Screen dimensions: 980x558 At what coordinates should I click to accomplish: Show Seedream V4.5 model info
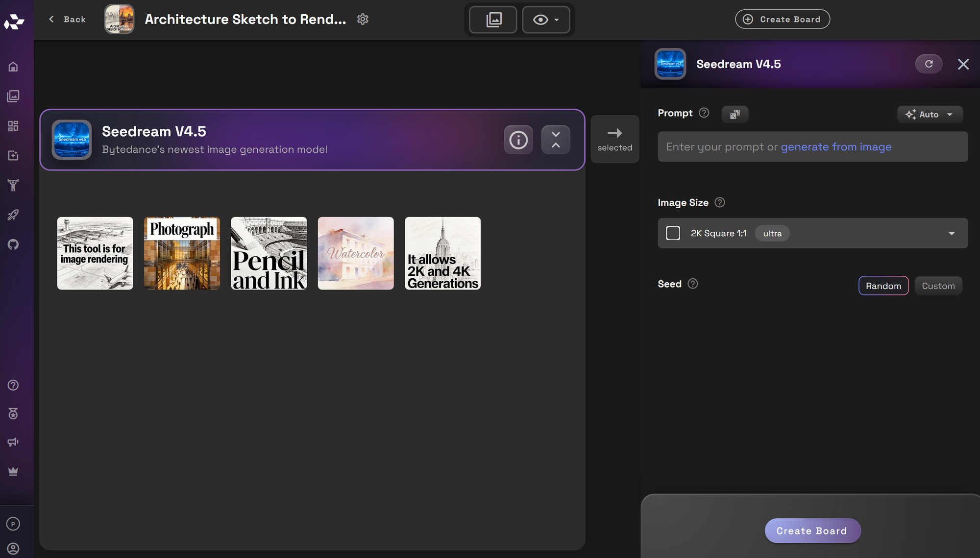pyautogui.click(x=518, y=140)
